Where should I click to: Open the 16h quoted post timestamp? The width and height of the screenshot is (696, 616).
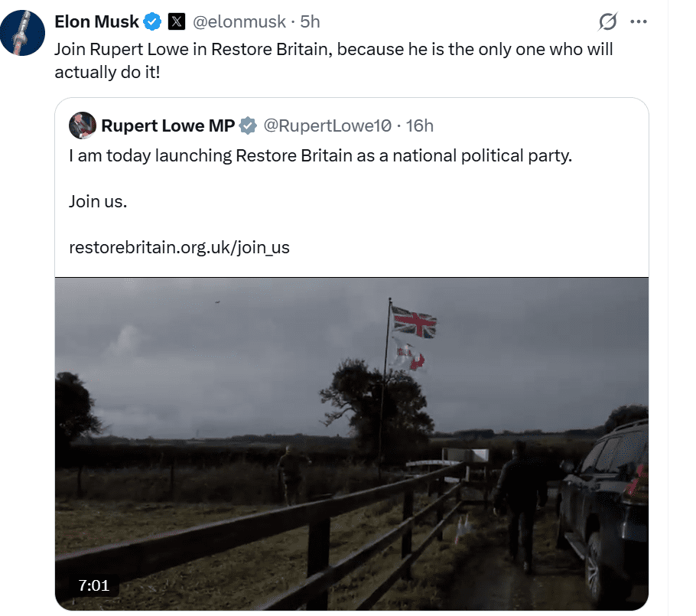point(419,125)
